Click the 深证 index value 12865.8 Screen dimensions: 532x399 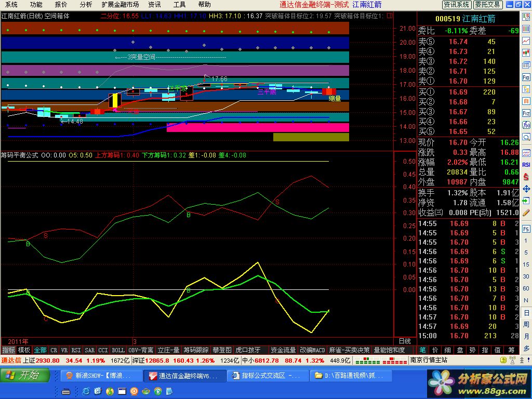pos(157,361)
